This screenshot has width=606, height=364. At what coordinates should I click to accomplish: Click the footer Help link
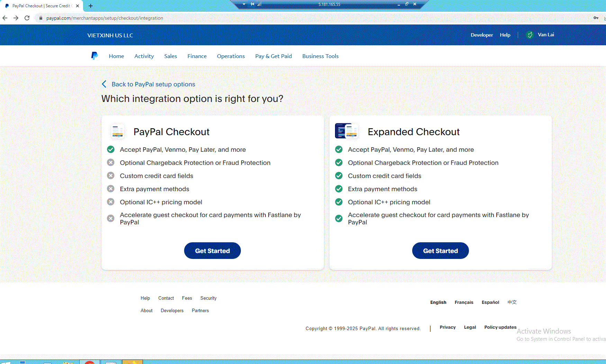click(145, 298)
